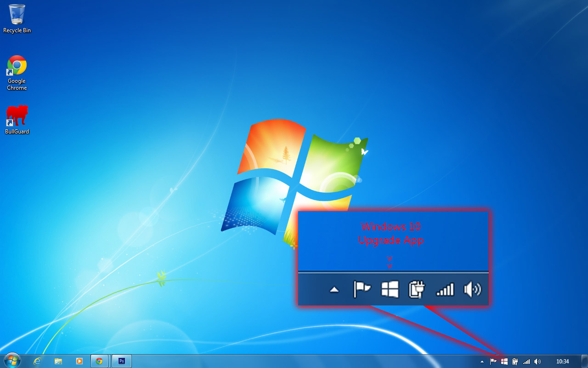Switch to Chrome on the taskbar
The image size is (588, 368).
pyautogui.click(x=100, y=361)
